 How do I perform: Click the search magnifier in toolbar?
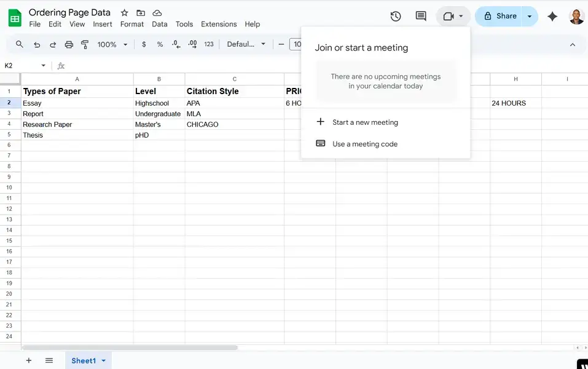click(20, 44)
